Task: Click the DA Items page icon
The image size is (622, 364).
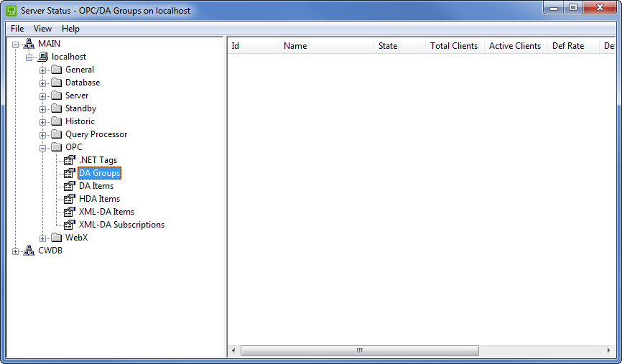Action: [70, 186]
